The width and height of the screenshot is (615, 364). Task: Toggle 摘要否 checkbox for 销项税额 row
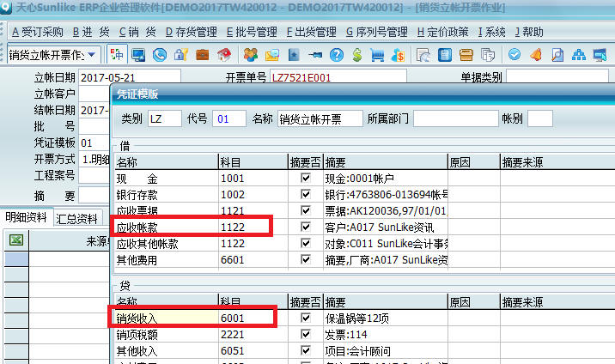305,334
